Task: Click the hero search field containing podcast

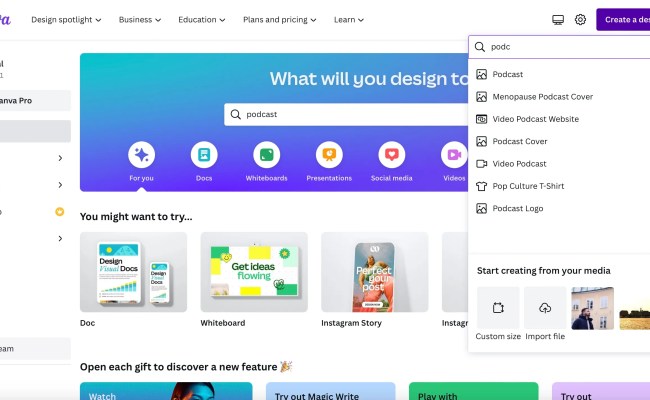Action: tap(346, 114)
